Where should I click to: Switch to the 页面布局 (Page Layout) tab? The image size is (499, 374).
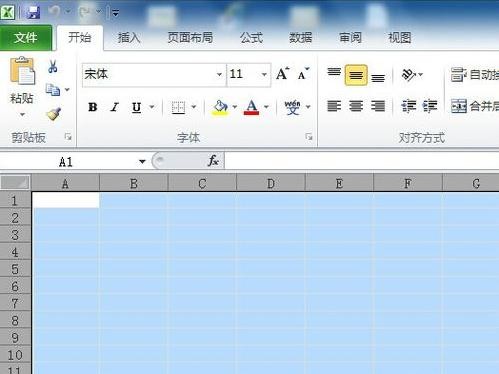[190, 38]
